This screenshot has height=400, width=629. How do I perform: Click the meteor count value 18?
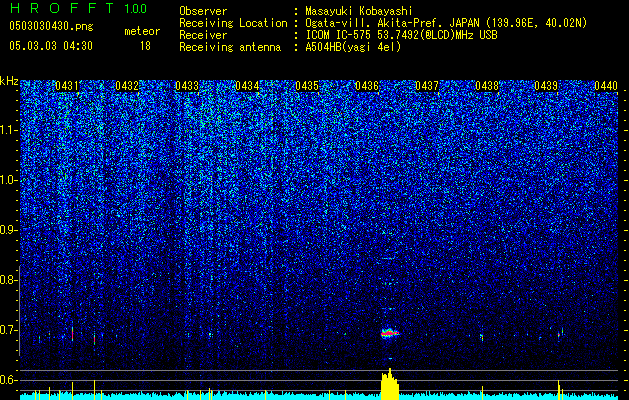click(145, 46)
